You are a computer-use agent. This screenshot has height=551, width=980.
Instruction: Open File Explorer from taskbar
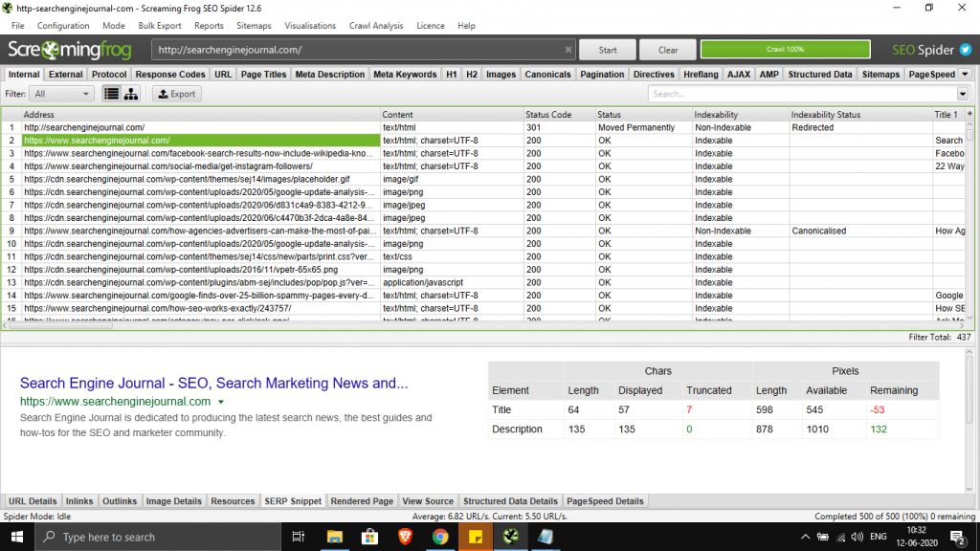pyautogui.click(x=334, y=537)
